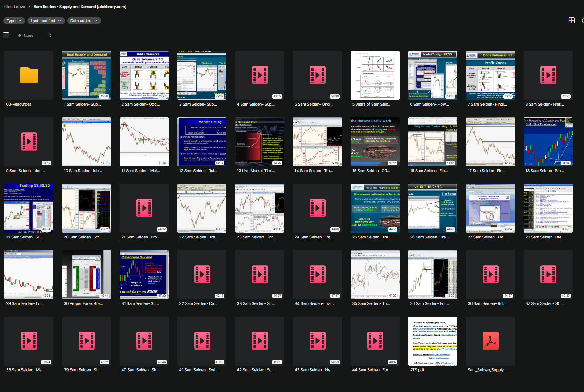Open video icon for 9 Sam Seiden- Iden...
Viewport: 584px width, 392px height.
coord(29,142)
